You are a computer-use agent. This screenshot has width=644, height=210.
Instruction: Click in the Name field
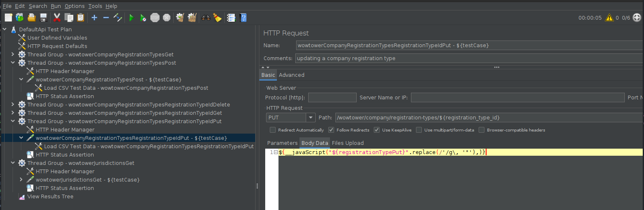click(x=469, y=45)
